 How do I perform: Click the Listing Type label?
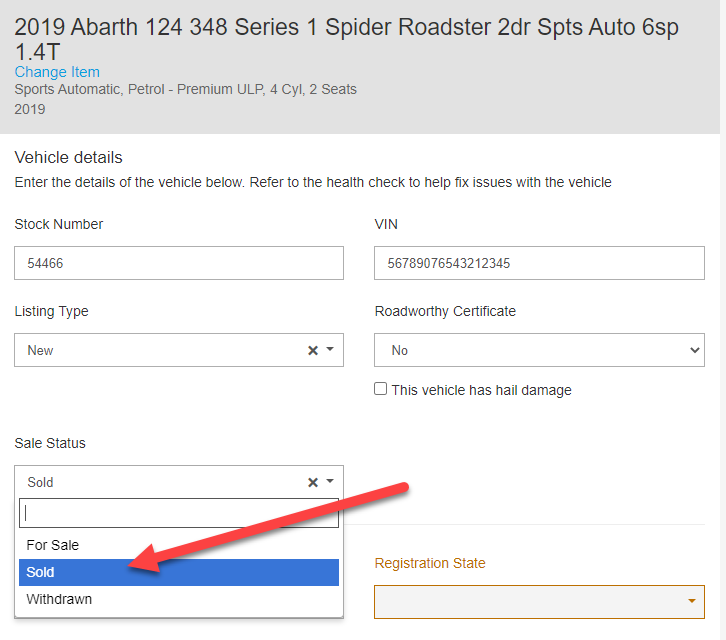point(51,311)
